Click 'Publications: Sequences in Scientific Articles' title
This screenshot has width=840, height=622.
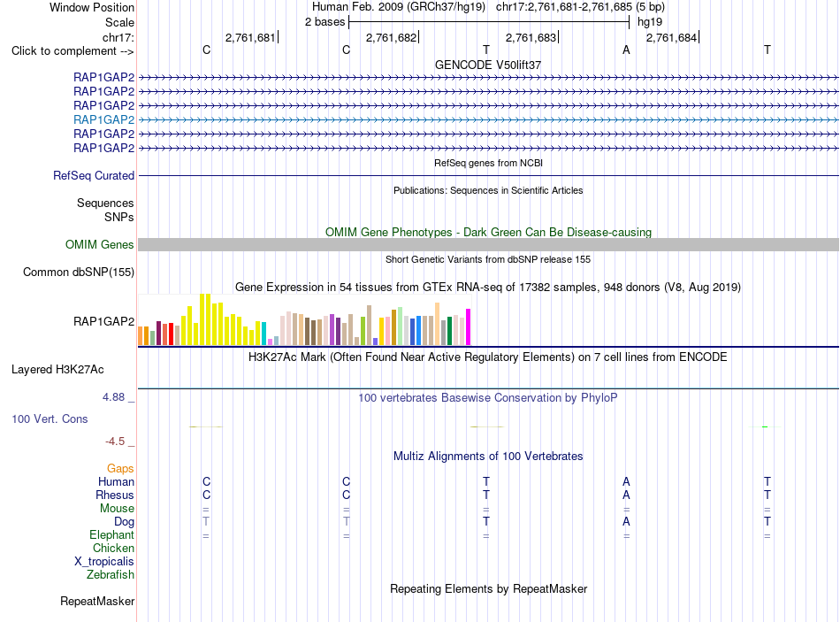488,190
